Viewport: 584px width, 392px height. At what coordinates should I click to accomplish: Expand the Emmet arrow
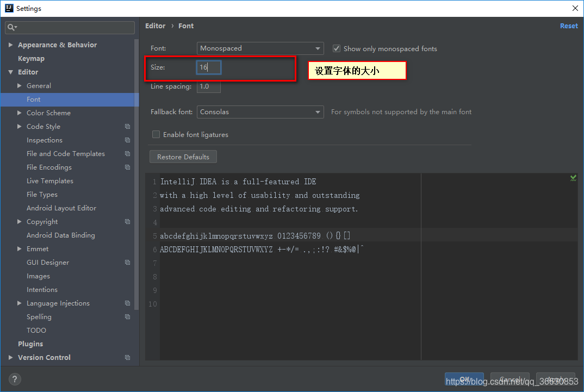tap(20, 248)
